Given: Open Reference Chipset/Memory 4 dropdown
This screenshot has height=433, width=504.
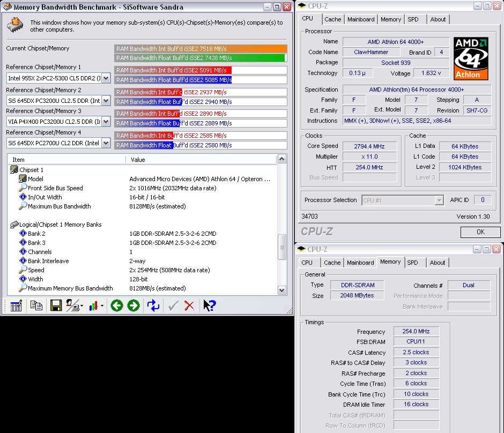Looking at the screenshot, I should 106,143.
